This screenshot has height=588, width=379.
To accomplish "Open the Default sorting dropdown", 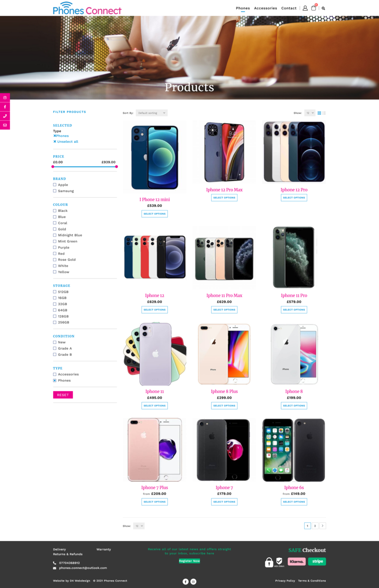I will (152, 113).
